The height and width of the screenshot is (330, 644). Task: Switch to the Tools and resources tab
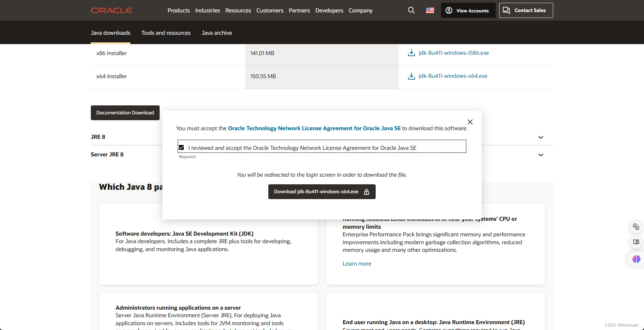[x=166, y=33]
